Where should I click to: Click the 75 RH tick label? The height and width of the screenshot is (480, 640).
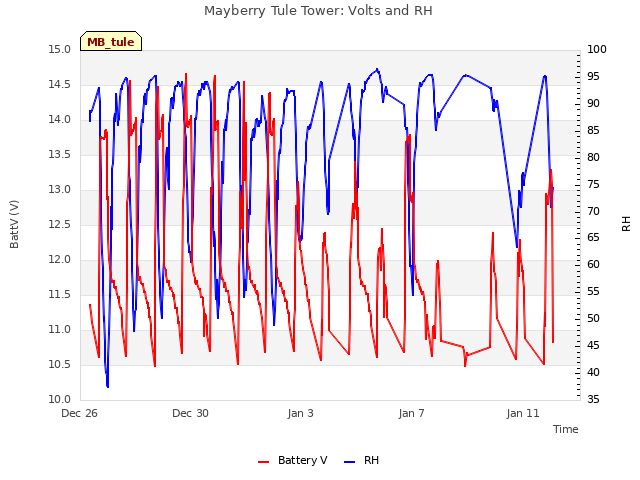tap(593, 184)
